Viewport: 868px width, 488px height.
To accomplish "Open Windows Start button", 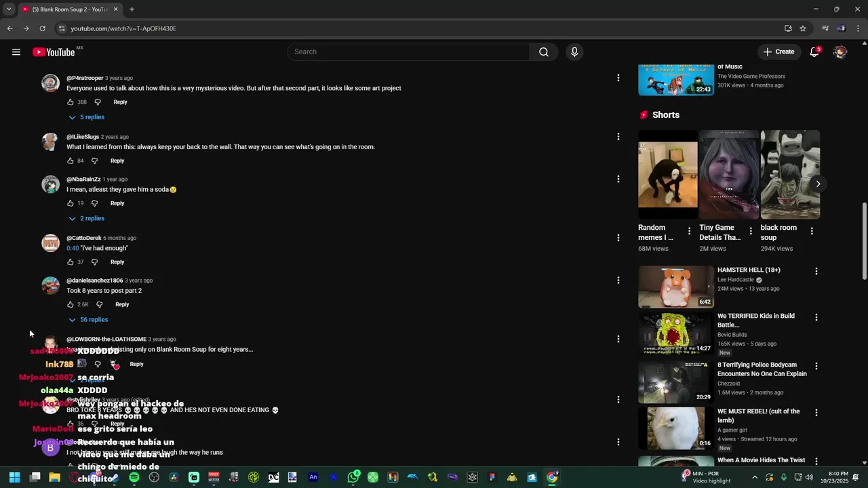I will [x=14, y=477].
